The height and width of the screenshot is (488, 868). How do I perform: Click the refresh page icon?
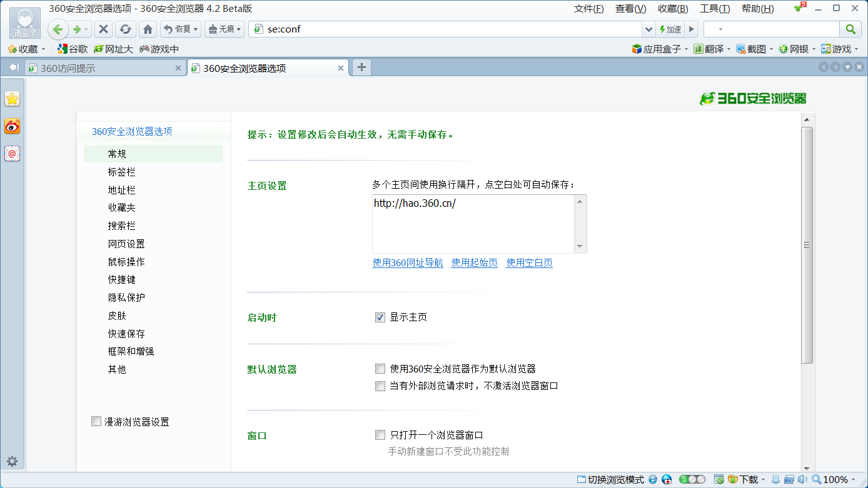click(126, 29)
